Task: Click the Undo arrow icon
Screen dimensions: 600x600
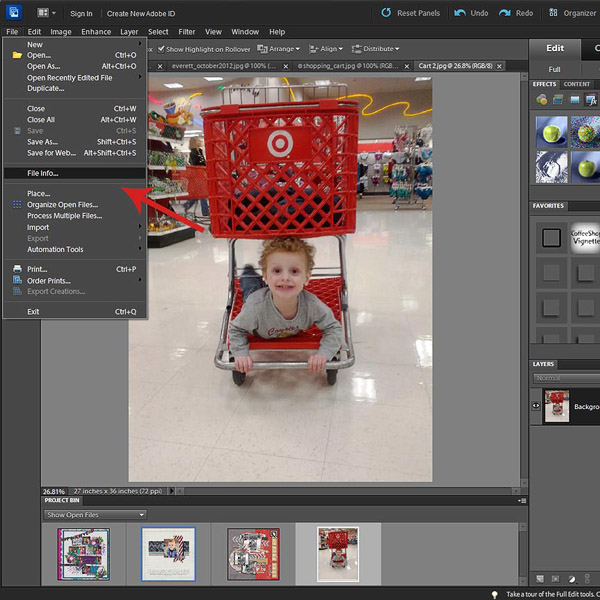Action: (460, 13)
